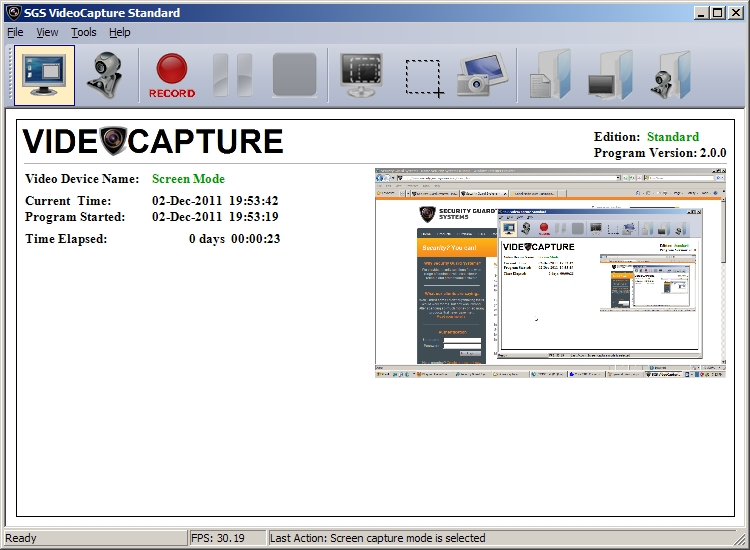750x550 pixels.
Task: Click the VideoCapture logo
Action: [153, 141]
